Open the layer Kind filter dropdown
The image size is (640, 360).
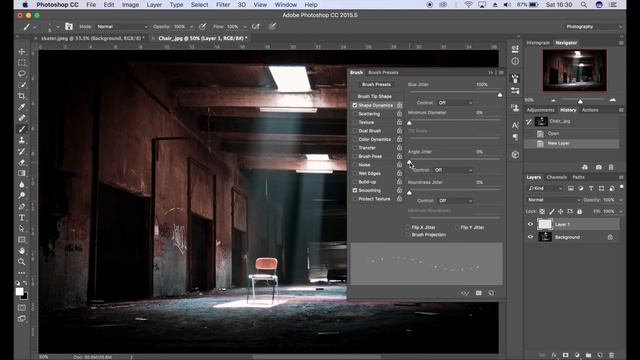click(x=545, y=188)
